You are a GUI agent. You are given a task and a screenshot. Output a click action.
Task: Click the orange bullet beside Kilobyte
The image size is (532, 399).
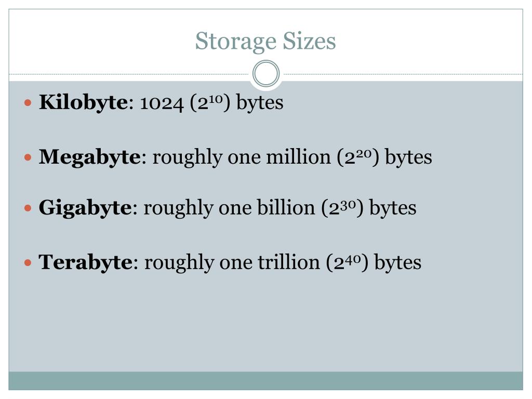point(28,102)
